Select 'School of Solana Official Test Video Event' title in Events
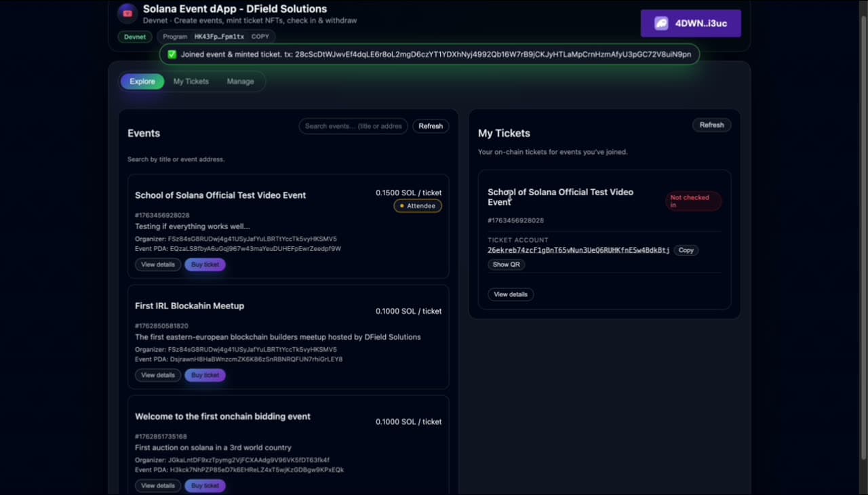The height and width of the screenshot is (495, 868). (x=220, y=195)
